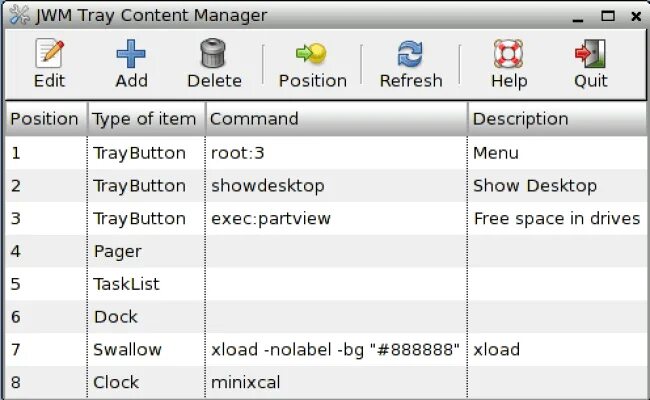Viewport: 650px width, 400px height.
Task: Sort by the Position column header
Action: point(44,119)
